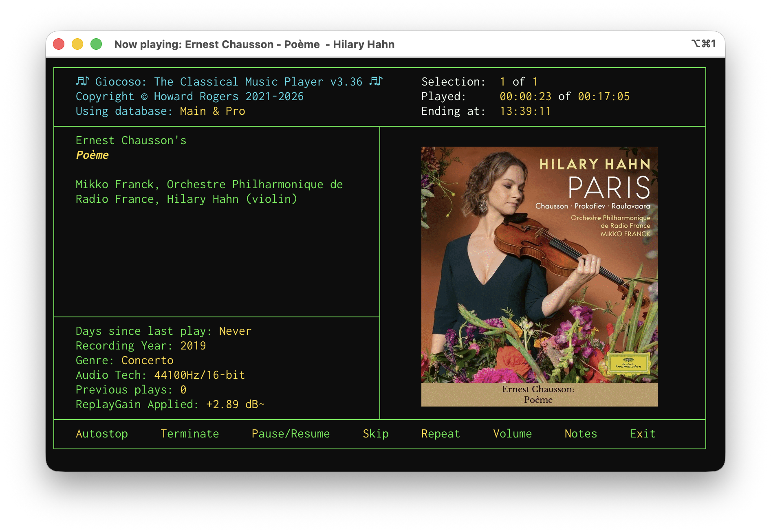Click the Hilary Hahn Paris album cover
The height and width of the screenshot is (532, 771).
tap(539, 265)
